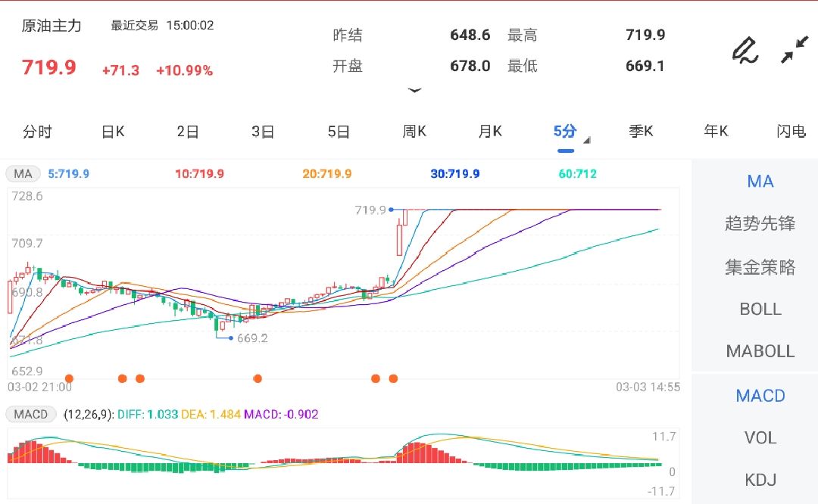Open the 闪电 tab
818x504 pixels.
[791, 132]
